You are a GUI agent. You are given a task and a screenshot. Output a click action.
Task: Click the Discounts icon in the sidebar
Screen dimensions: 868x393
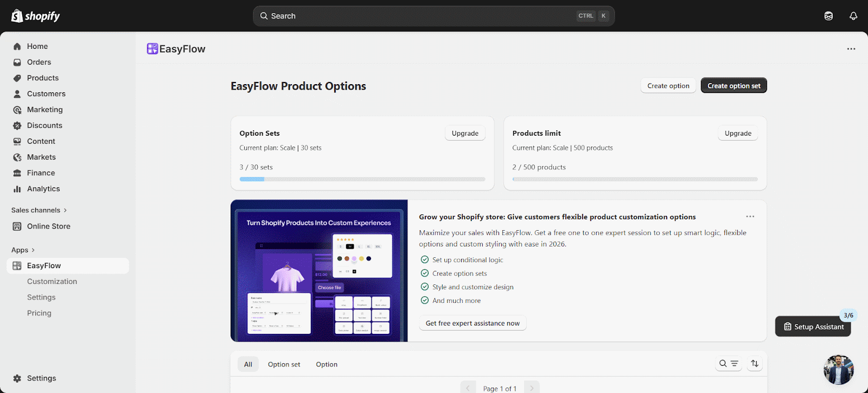(17, 125)
